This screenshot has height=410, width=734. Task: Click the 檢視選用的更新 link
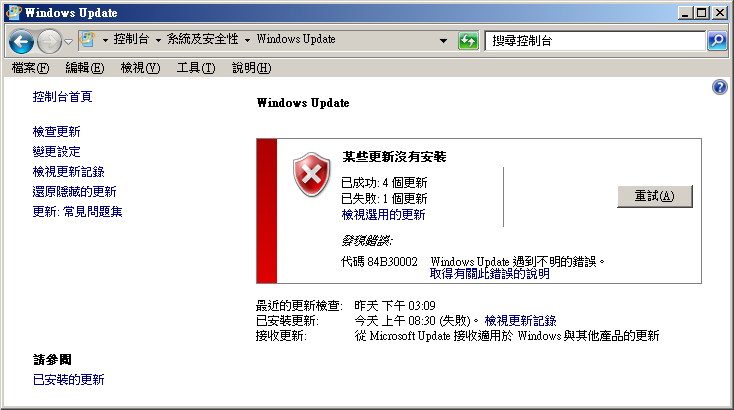[x=383, y=215]
